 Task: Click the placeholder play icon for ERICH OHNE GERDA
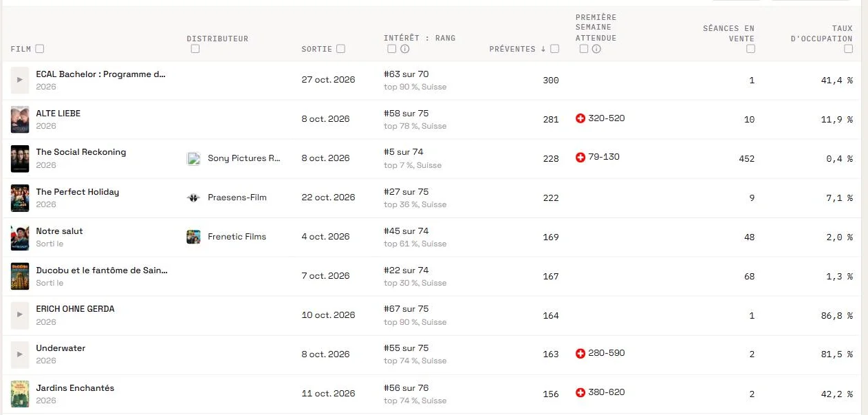click(x=20, y=315)
